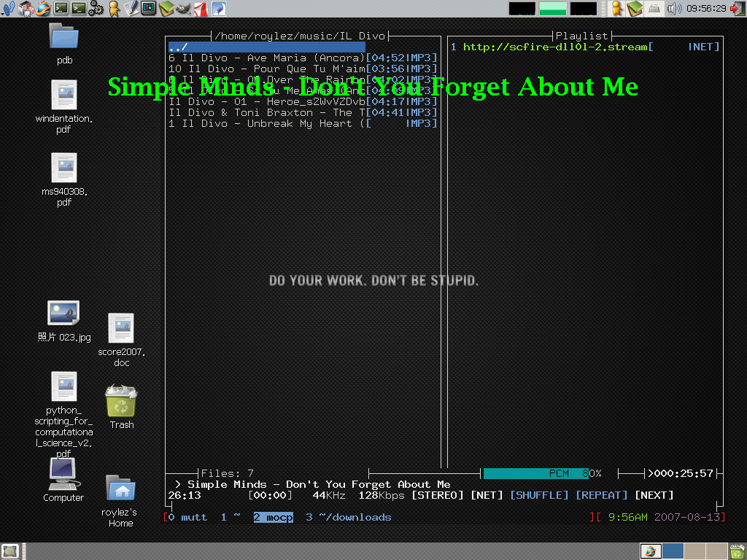
Task: Launch the stacked books dictionary in launcher row
Action: [x=166, y=9]
